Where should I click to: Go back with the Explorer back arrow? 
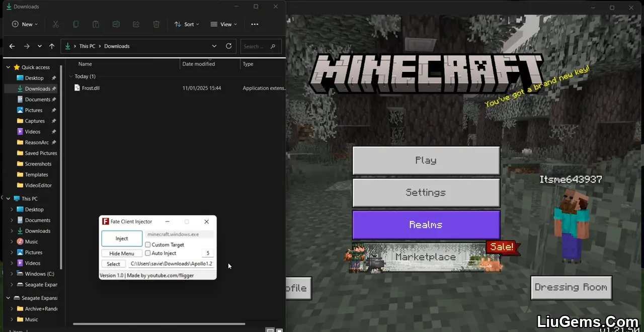click(12, 46)
